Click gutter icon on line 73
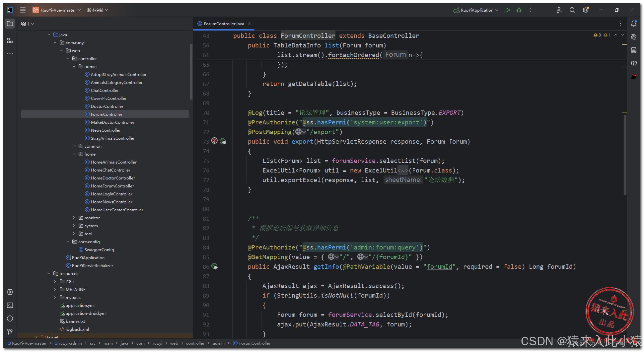This screenshot has height=352, width=644. [x=215, y=141]
